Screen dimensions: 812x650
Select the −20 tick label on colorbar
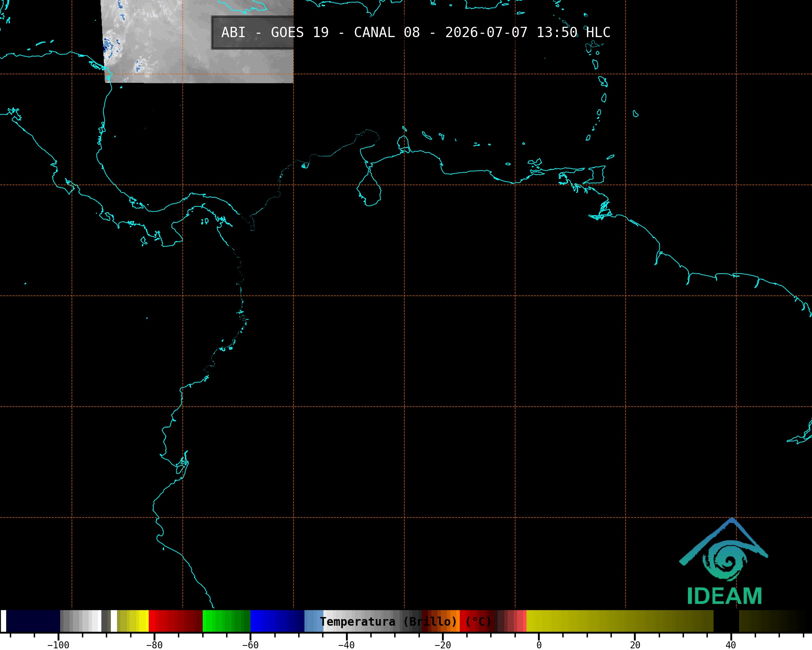442,645
